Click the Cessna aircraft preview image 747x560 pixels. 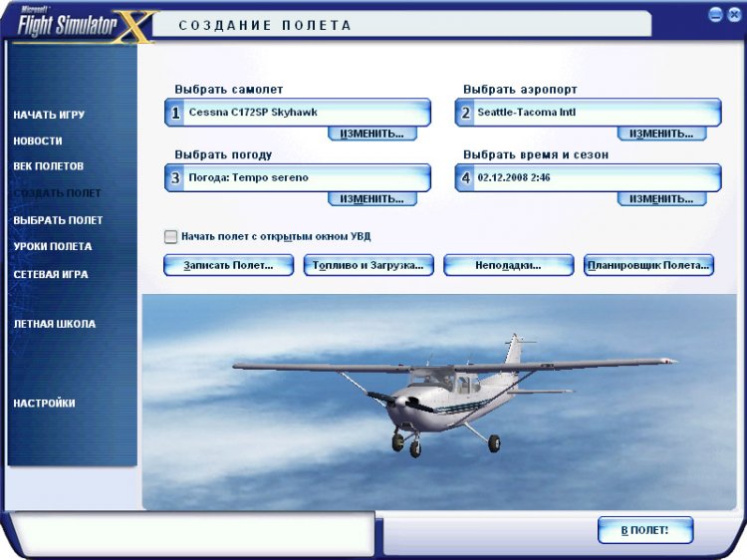[x=439, y=402]
